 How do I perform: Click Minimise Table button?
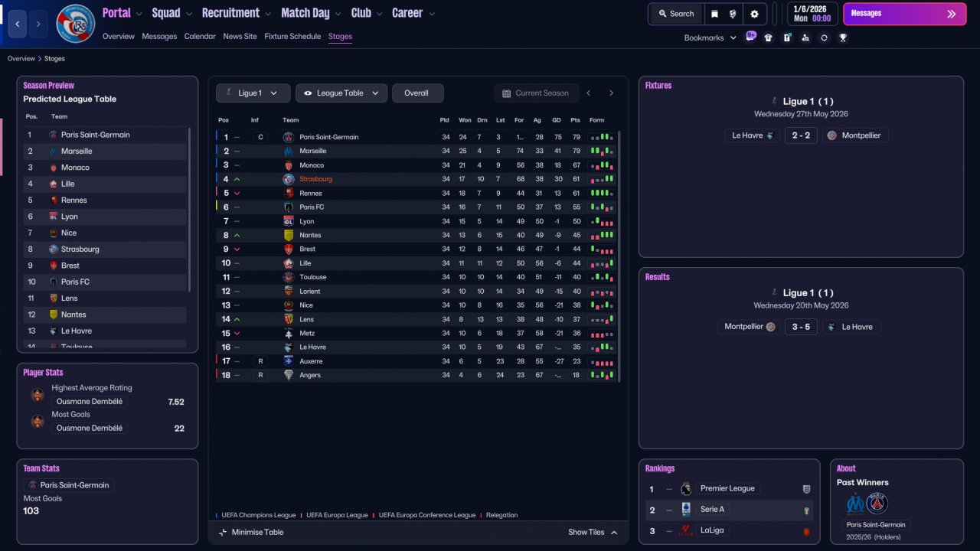(251, 533)
